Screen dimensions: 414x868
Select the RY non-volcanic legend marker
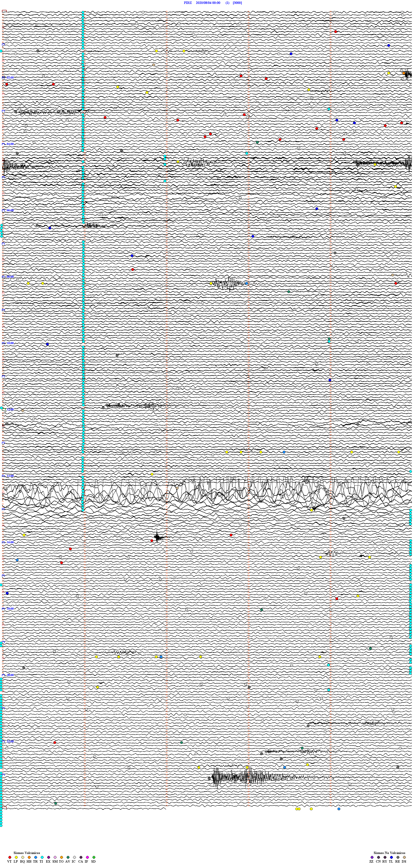point(385,857)
